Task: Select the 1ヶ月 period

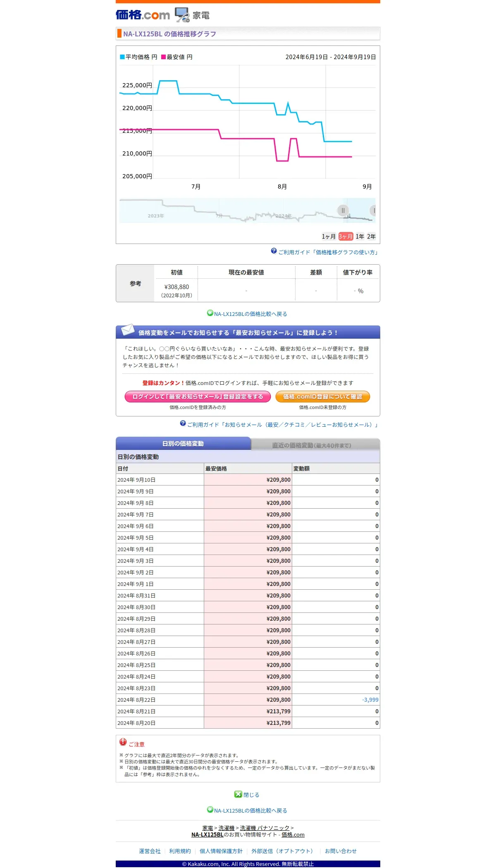Action: pos(329,237)
